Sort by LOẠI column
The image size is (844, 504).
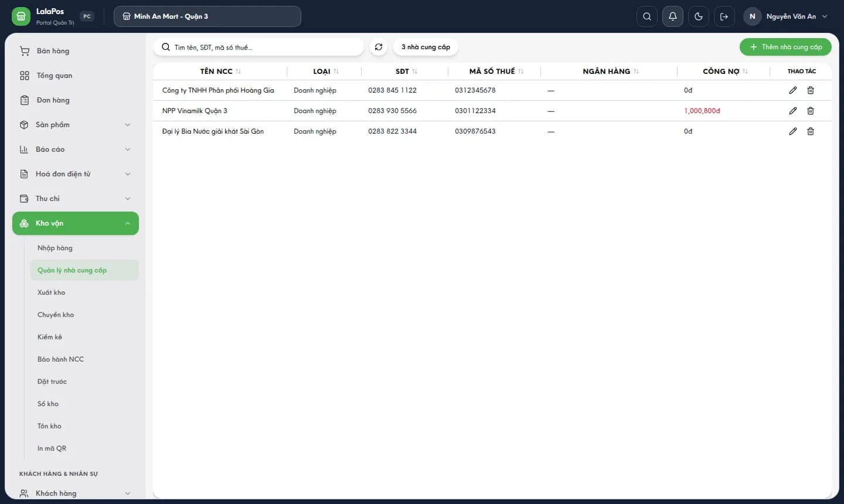(326, 71)
